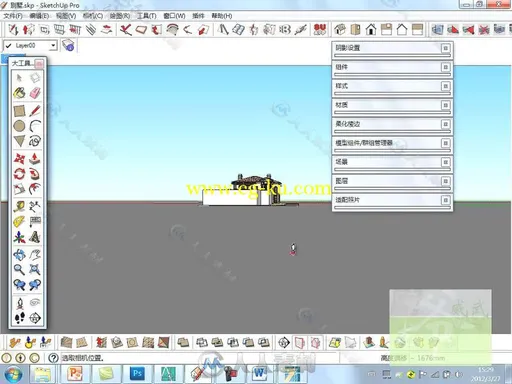Select the pink Eraser tool

(35, 93)
